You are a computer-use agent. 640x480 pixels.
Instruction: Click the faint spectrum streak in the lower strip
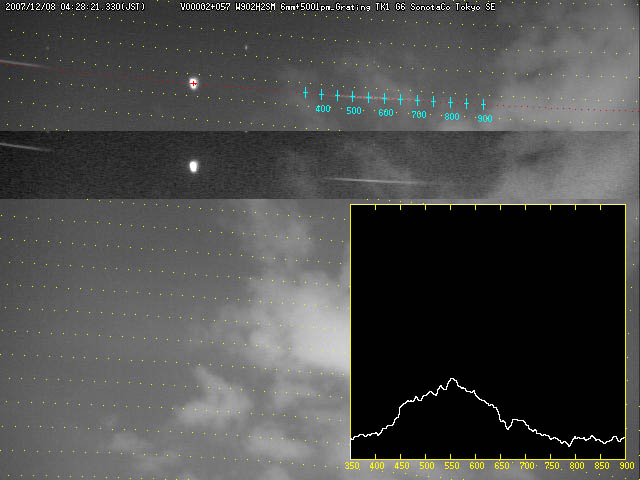[370, 180]
